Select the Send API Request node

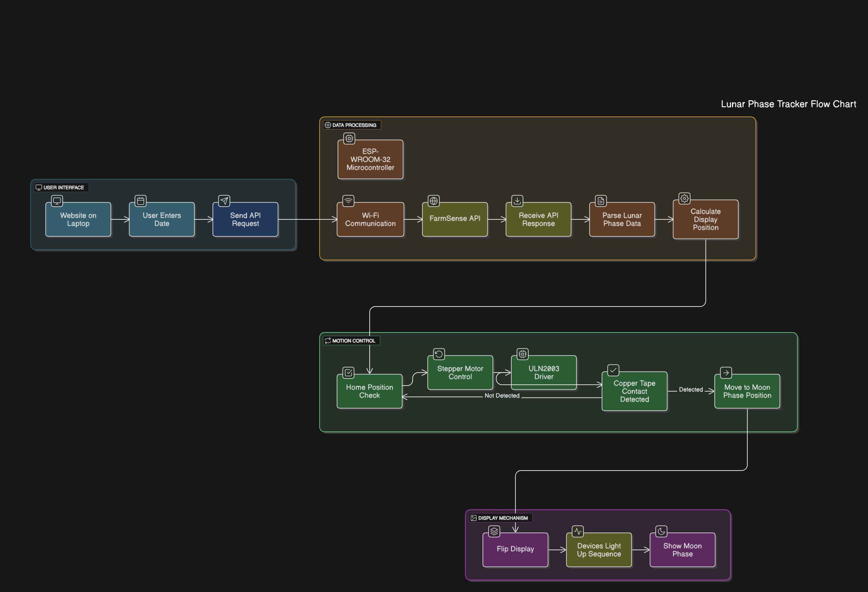[245, 219]
